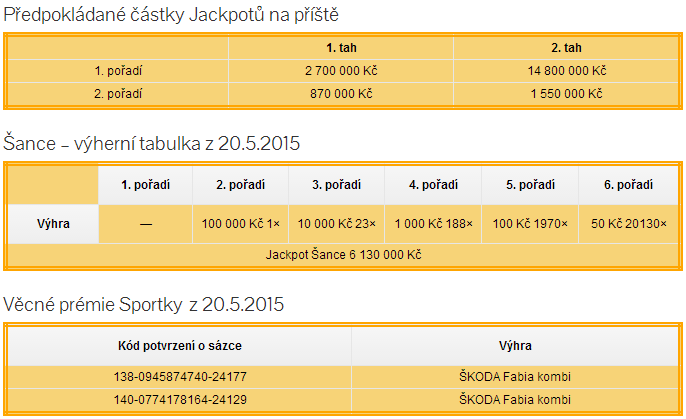Click the first ŠKODA Fabia kombi prize
The width and height of the screenshot is (686, 419).
click(x=515, y=377)
